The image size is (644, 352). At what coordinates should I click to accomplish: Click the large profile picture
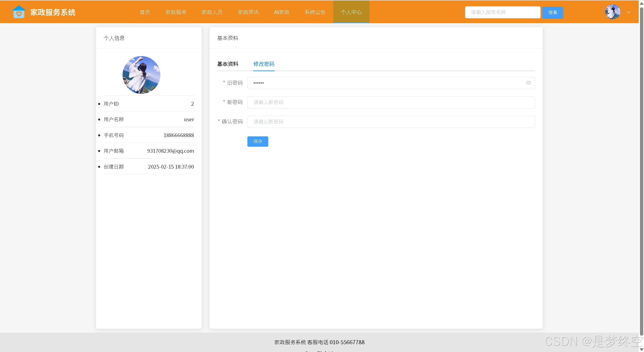[141, 75]
